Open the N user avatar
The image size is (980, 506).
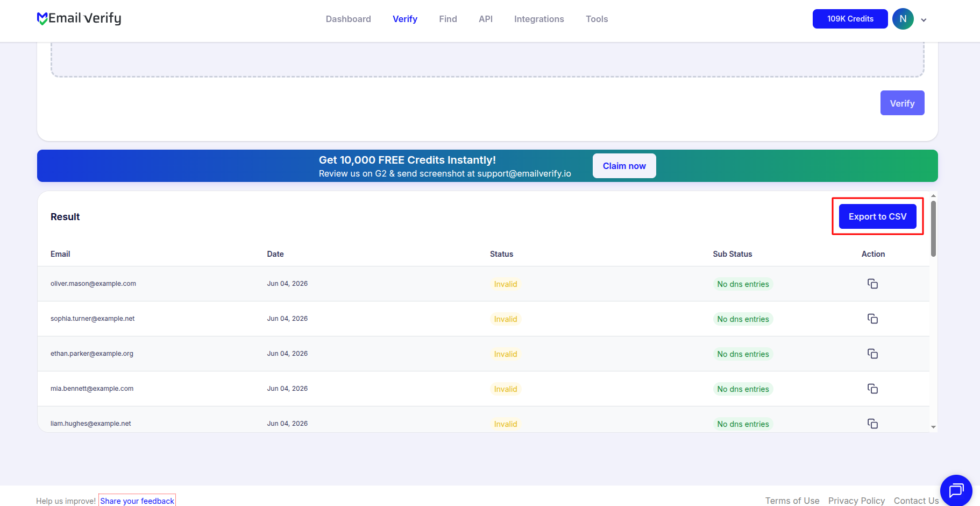coord(903,19)
